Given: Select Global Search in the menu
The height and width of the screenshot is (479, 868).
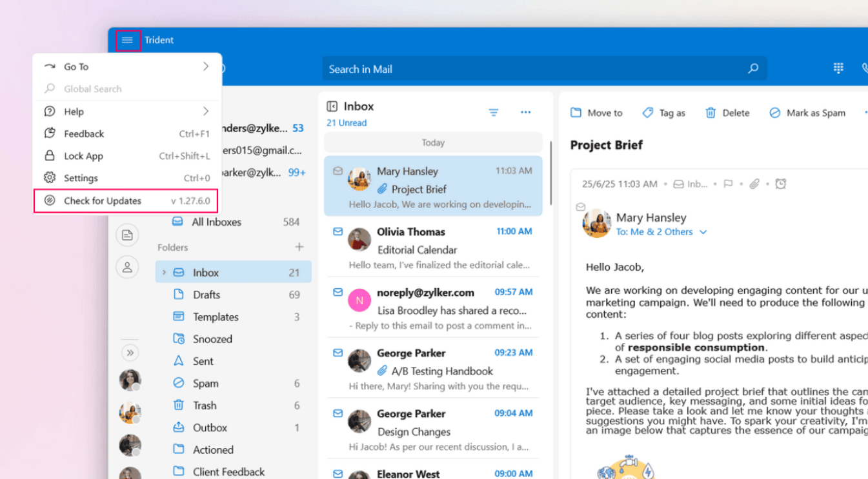Looking at the screenshot, I should click(127, 89).
